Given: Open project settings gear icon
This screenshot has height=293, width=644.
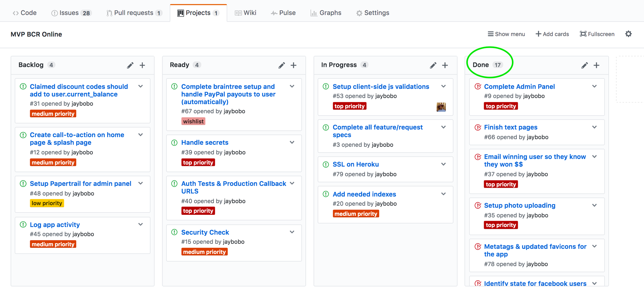Looking at the screenshot, I should pos(628,34).
